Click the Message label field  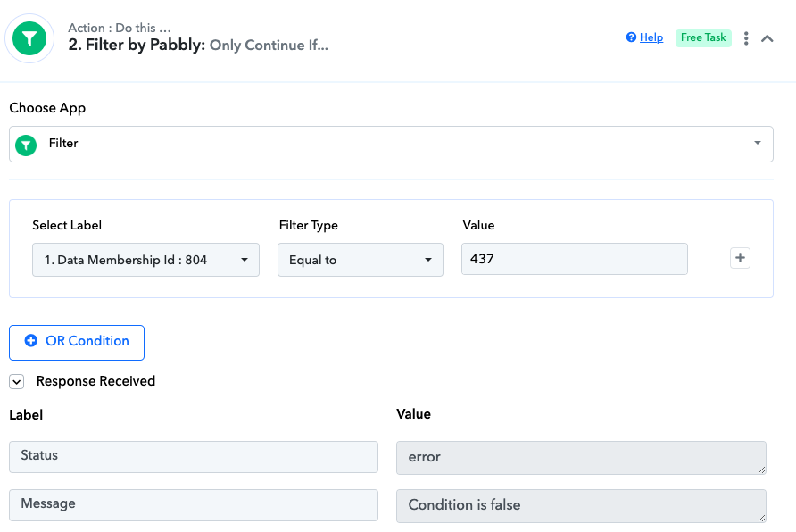[x=194, y=505]
